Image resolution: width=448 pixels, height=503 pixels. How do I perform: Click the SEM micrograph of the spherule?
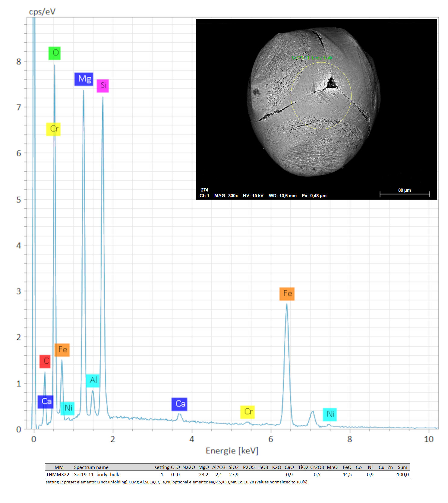click(x=314, y=103)
